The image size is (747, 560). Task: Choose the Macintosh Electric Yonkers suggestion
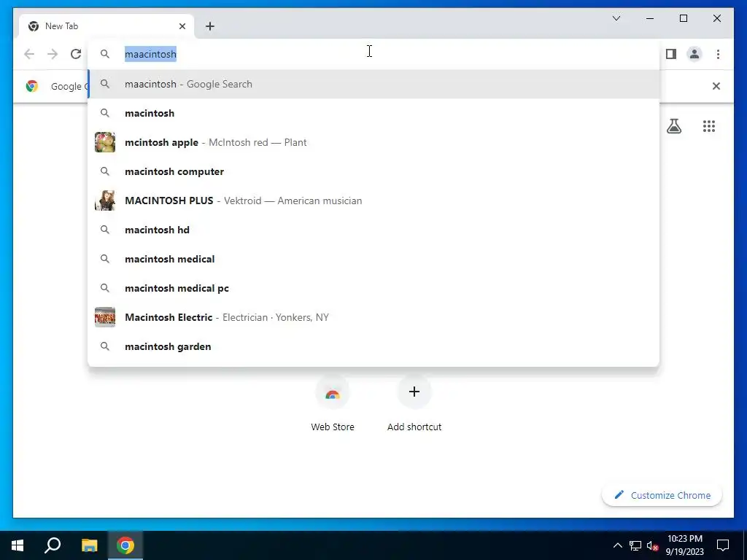click(x=374, y=317)
